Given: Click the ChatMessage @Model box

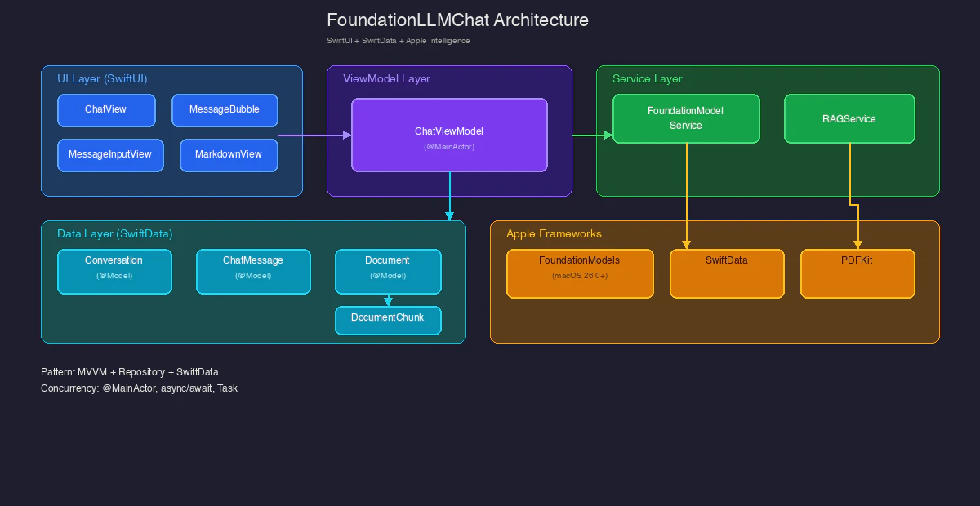Looking at the screenshot, I should click(253, 271).
